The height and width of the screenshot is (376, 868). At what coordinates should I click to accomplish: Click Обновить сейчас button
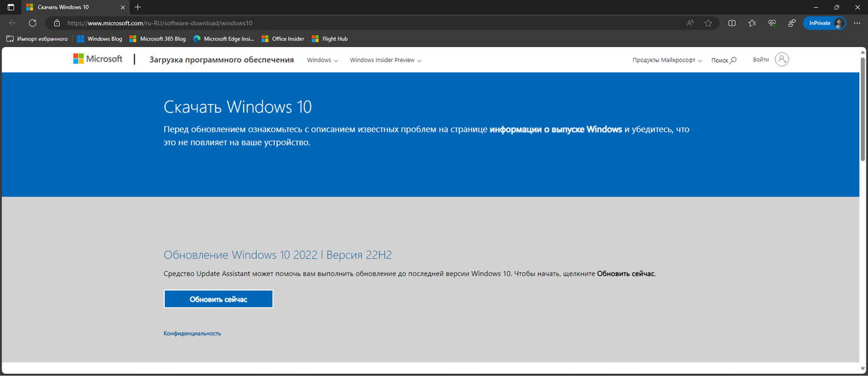[x=218, y=299]
